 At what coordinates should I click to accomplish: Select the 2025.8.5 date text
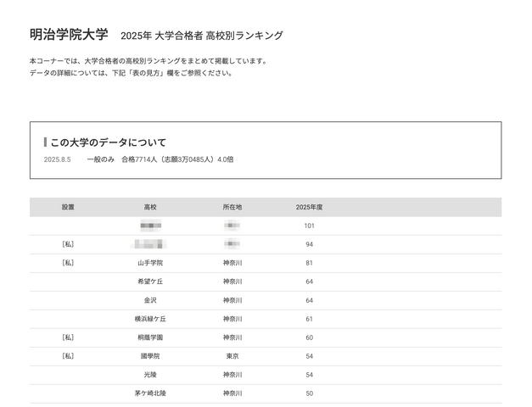point(58,159)
